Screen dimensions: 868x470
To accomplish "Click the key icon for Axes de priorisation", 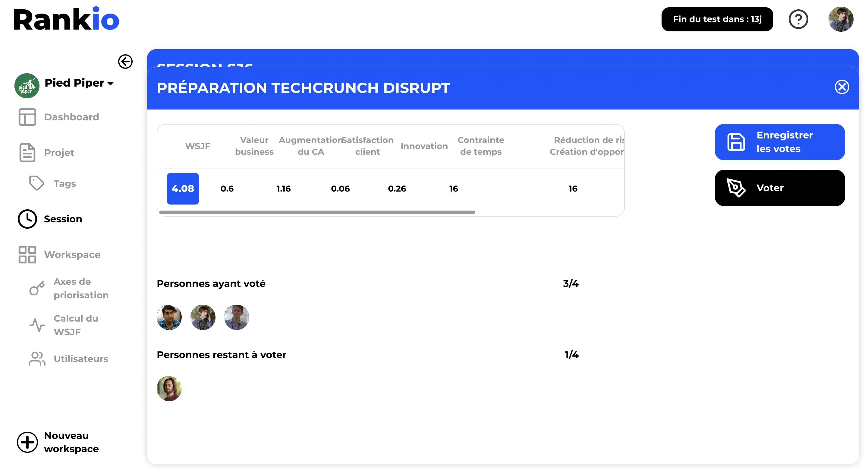I will click(37, 288).
